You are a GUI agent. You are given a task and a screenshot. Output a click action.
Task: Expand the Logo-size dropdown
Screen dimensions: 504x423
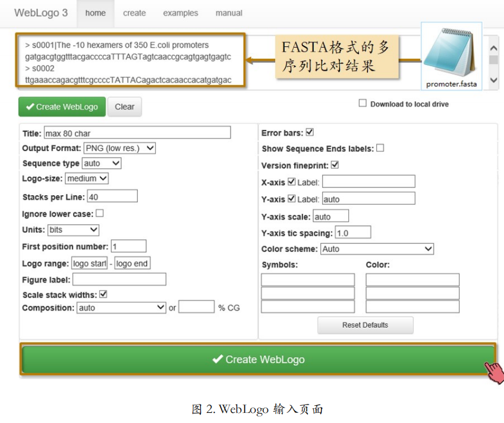click(x=87, y=178)
